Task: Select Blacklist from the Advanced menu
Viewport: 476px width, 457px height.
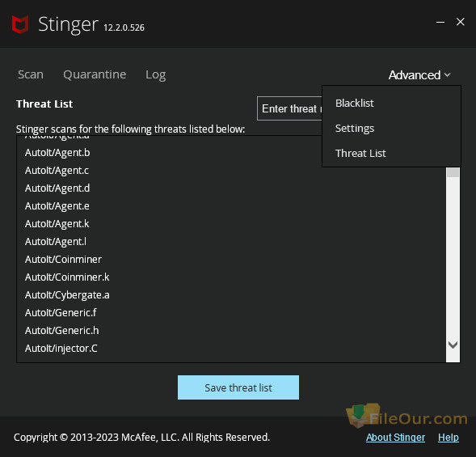Action: tap(354, 103)
